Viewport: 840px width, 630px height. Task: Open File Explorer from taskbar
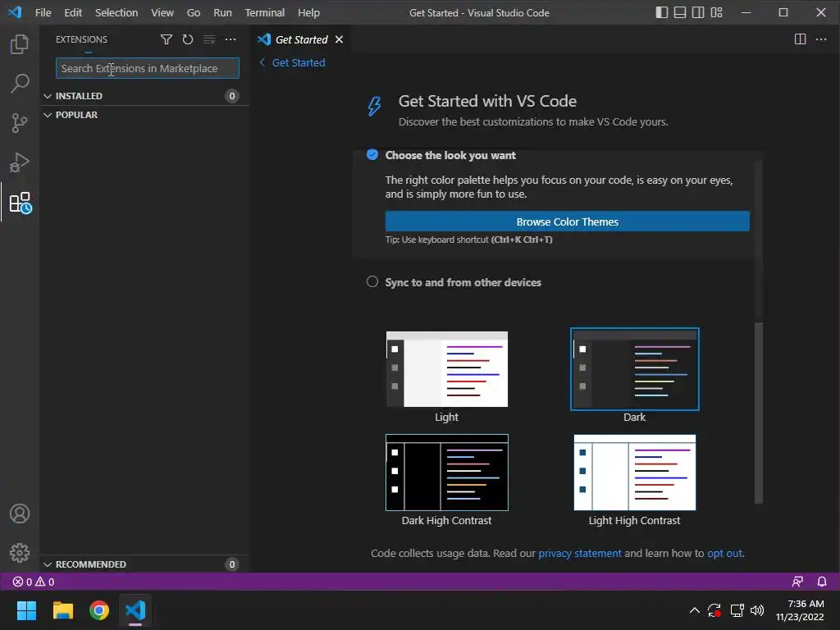[x=62, y=610]
